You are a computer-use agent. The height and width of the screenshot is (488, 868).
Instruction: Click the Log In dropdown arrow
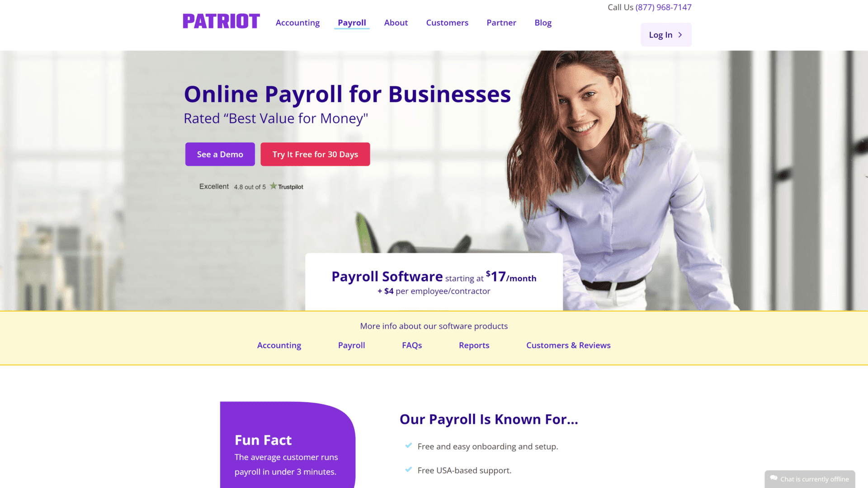click(680, 34)
